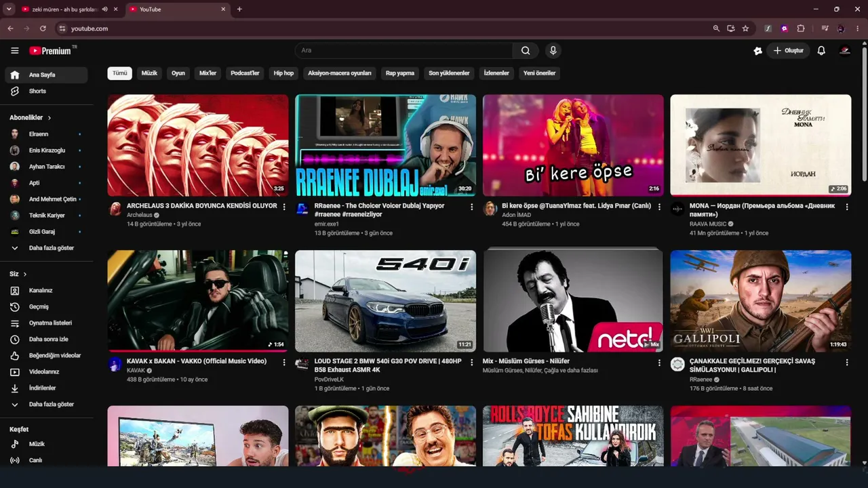Image resolution: width=868 pixels, height=488 pixels.
Task: Open Beğendiğim videolar liked videos
Action: coord(46,355)
